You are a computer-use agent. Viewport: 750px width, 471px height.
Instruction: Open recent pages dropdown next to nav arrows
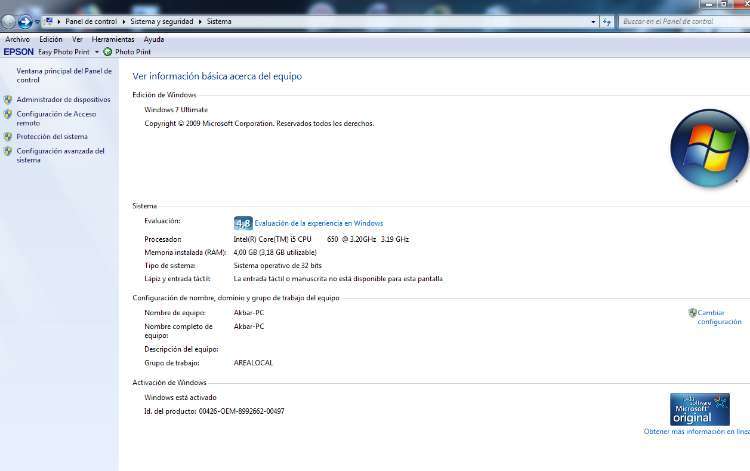click(37, 22)
